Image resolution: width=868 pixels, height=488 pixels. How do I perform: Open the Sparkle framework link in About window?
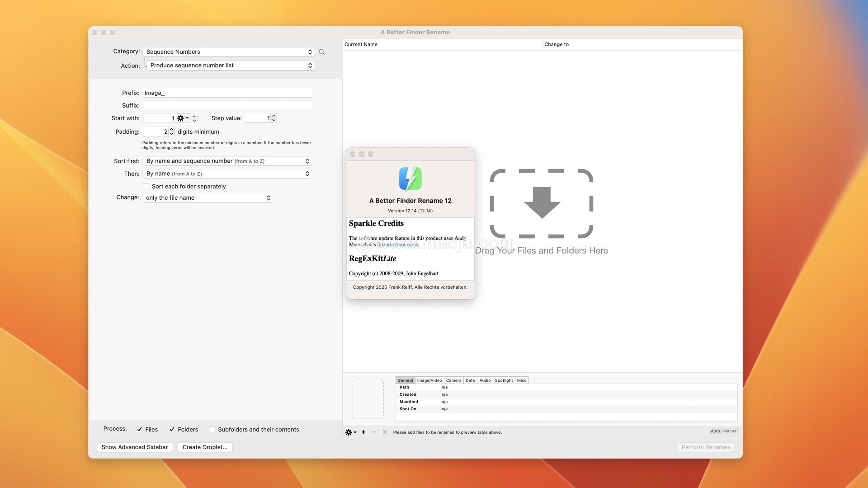tap(398, 245)
